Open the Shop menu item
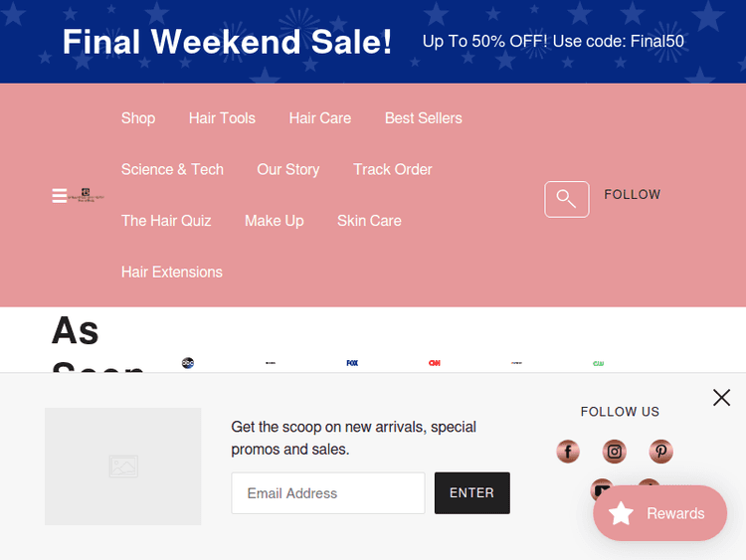Viewport: 746px width, 560px height. click(x=138, y=118)
